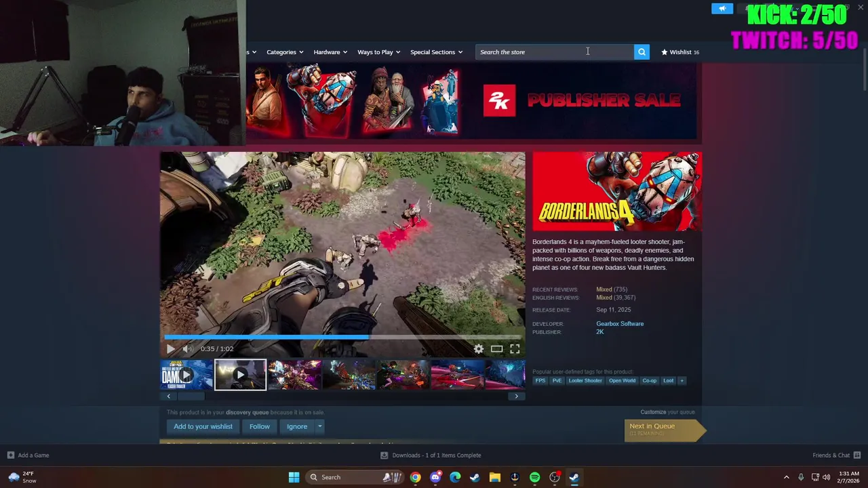Click Next in Queue button
This screenshot has width=868, height=488.
coord(665,430)
